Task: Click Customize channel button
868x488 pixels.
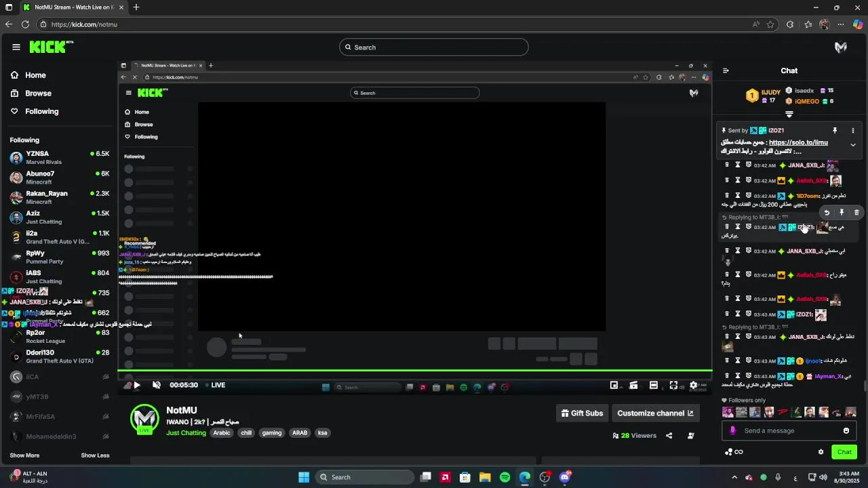Action: [x=655, y=413]
